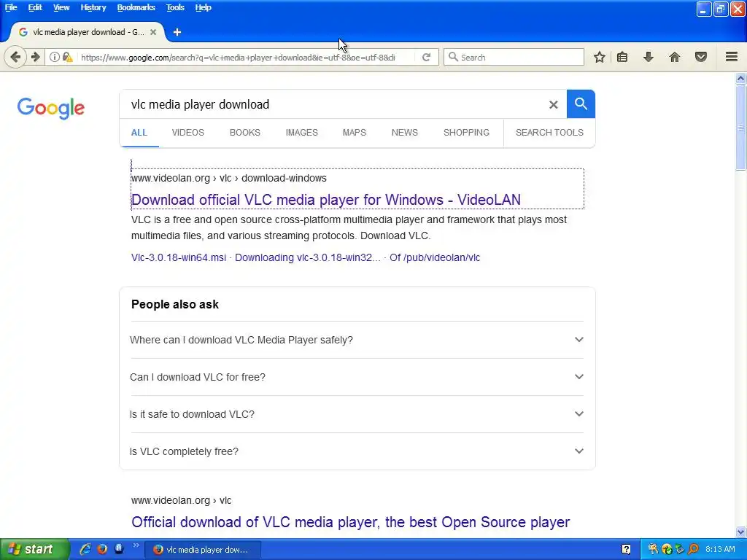Close the vlc media player download tab
The height and width of the screenshot is (560, 747).
coord(153,32)
